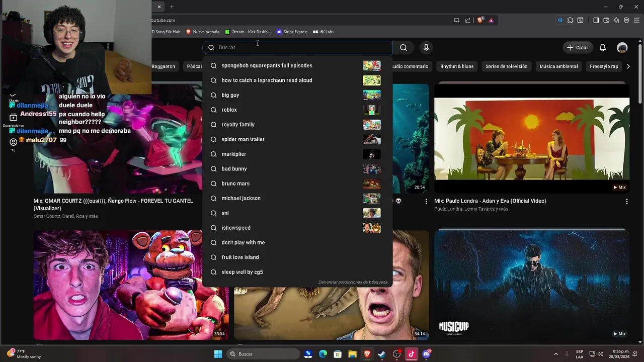Image resolution: width=644 pixels, height=362 pixels.
Task: Open the account avatar menu
Action: [x=622, y=47]
